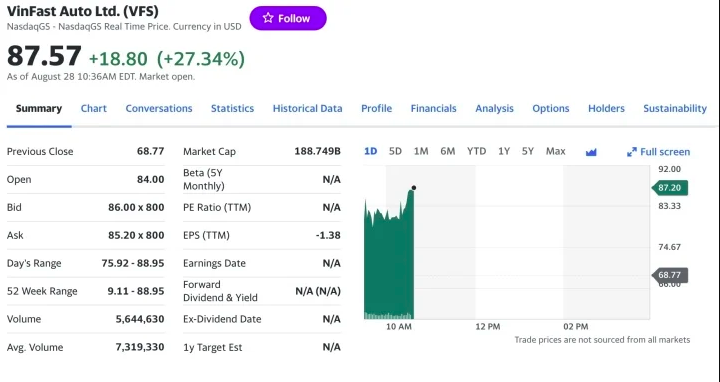This screenshot has width=720, height=382.
Task: Open the Chart tab
Action: pos(94,108)
